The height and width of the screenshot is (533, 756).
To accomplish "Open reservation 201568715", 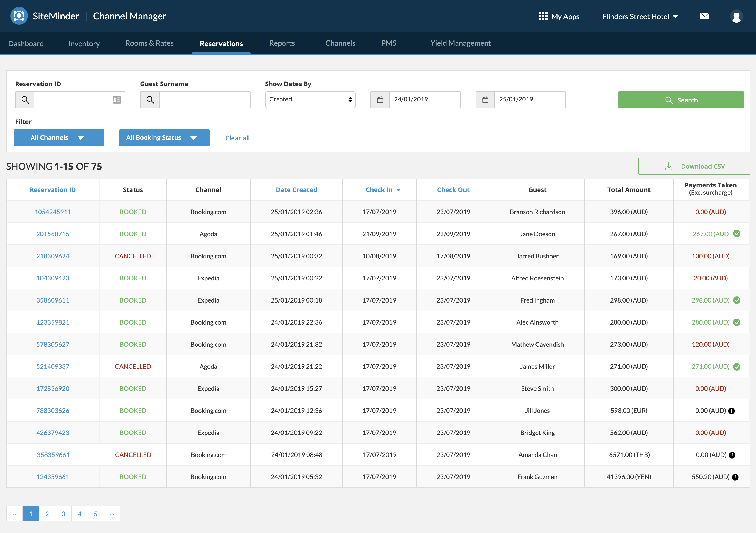I will (53, 234).
